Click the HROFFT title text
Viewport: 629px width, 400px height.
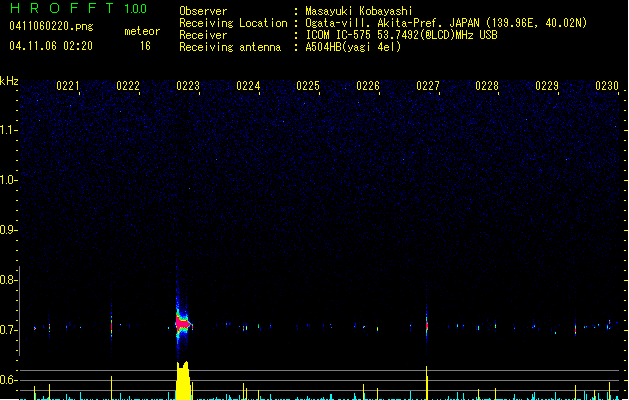tap(60, 9)
